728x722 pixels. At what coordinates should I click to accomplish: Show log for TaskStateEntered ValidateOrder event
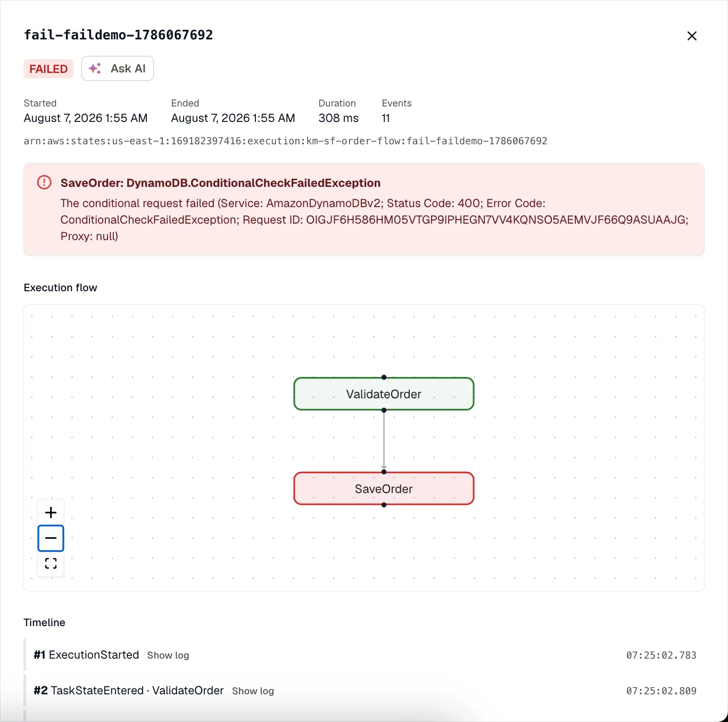coord(253,691)
